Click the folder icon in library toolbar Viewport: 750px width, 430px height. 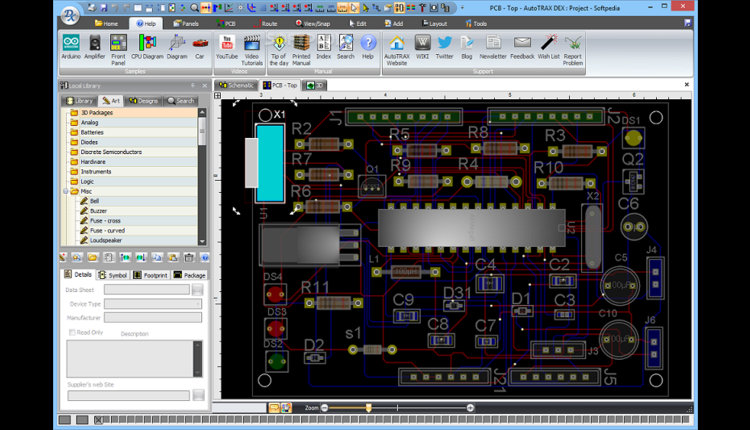coord(92,257)
